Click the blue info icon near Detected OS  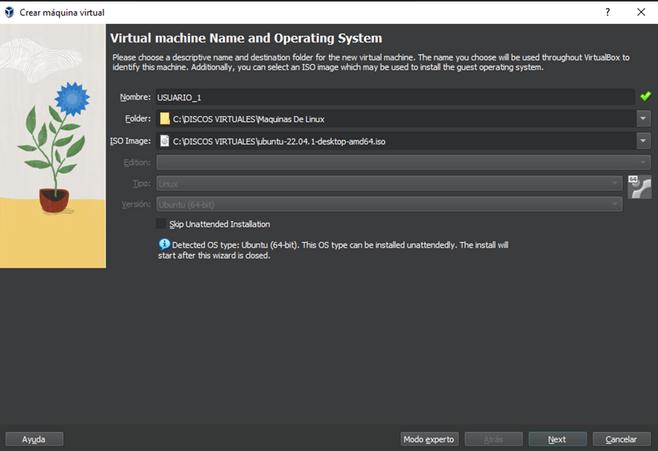[x=164, y=244]
